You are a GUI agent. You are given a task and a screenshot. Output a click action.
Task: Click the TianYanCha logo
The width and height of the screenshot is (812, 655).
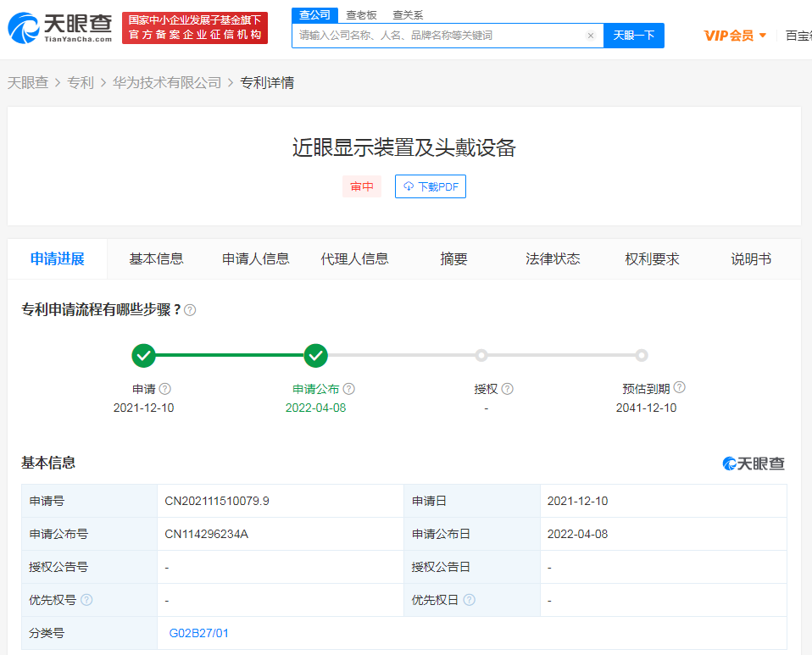[x=59, y=28]
